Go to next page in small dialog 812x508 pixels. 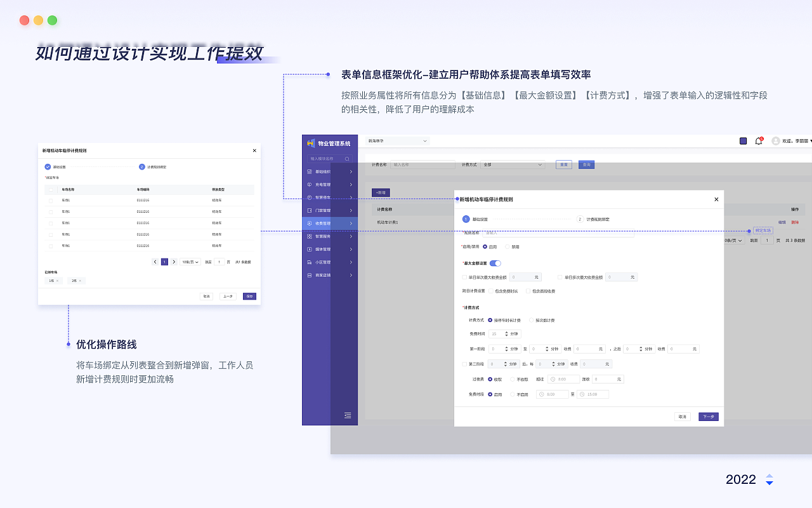[174, 262]
